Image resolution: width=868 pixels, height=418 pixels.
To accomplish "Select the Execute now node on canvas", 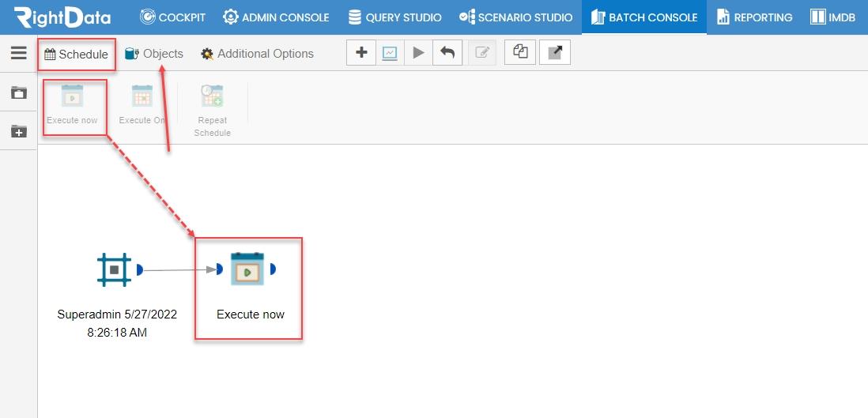I will click(247, 269).
